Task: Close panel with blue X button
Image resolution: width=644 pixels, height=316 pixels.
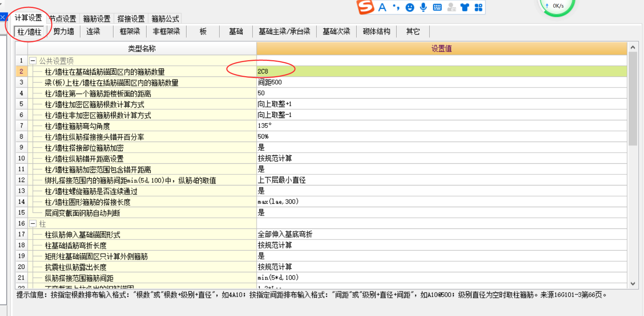Action: pyautogui.click(x=3, y=17)
